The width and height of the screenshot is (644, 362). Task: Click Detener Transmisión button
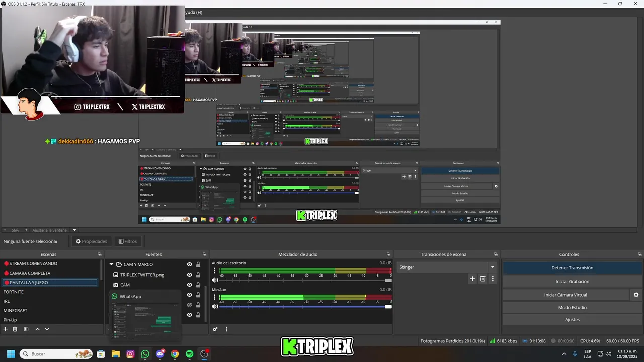pyautogui.click(x=572, y=268)
